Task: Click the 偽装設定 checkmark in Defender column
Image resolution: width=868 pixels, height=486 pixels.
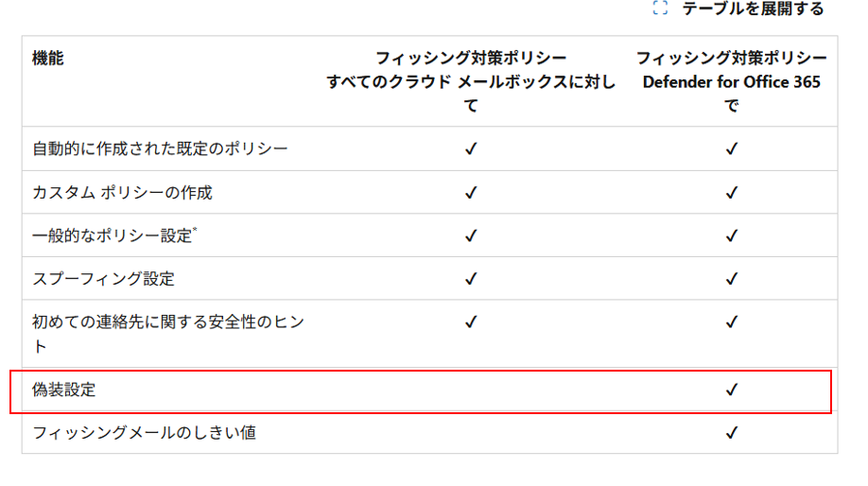Action: tap(731, 390)
